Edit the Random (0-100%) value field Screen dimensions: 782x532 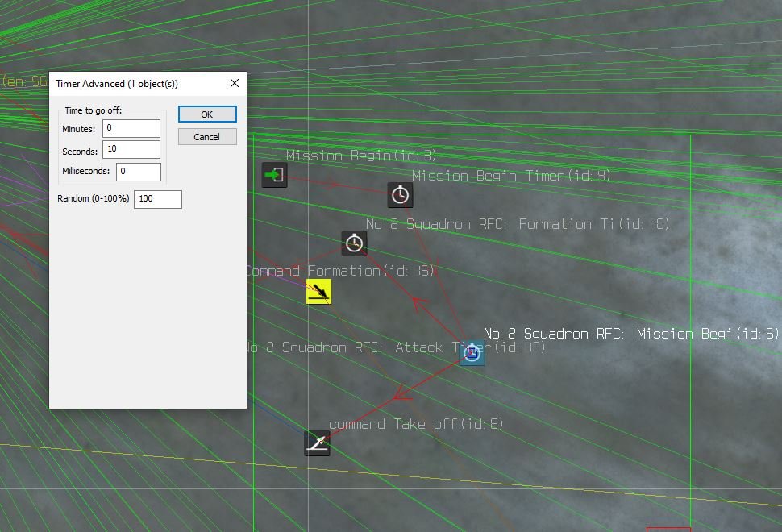pyautogui.click(x=157, y=199)
